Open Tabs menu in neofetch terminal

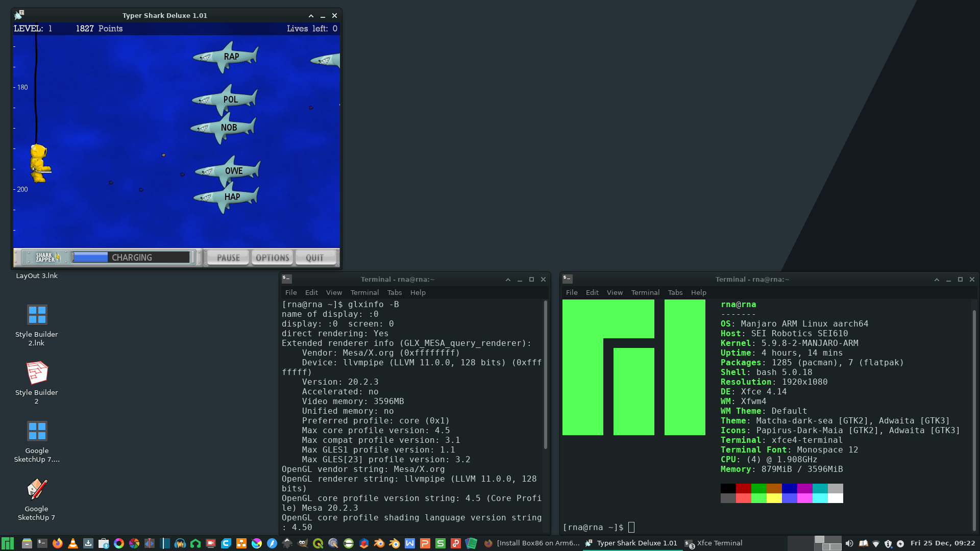tap(675, 292)
